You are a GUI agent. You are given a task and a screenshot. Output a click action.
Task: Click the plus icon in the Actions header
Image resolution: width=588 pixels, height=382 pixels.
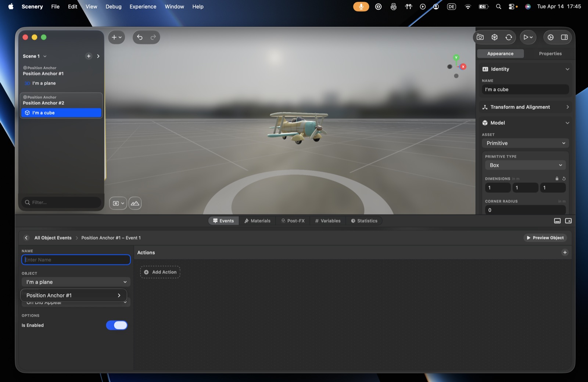[x=565, y=252]
